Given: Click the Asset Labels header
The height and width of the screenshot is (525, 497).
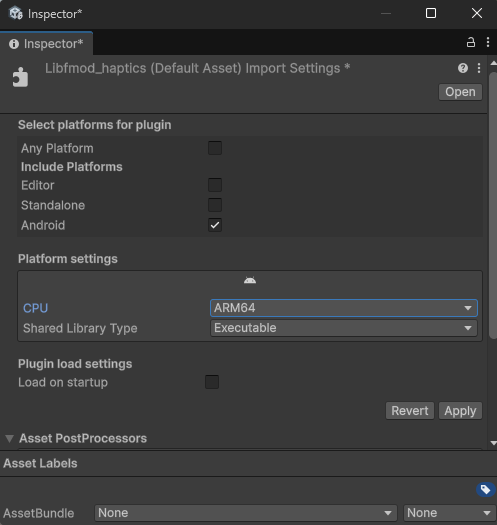Looking at the screenshot, I should (40, 463).
